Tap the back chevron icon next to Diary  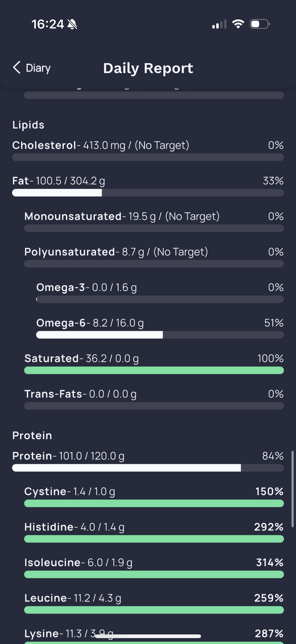tap(17, 68)
